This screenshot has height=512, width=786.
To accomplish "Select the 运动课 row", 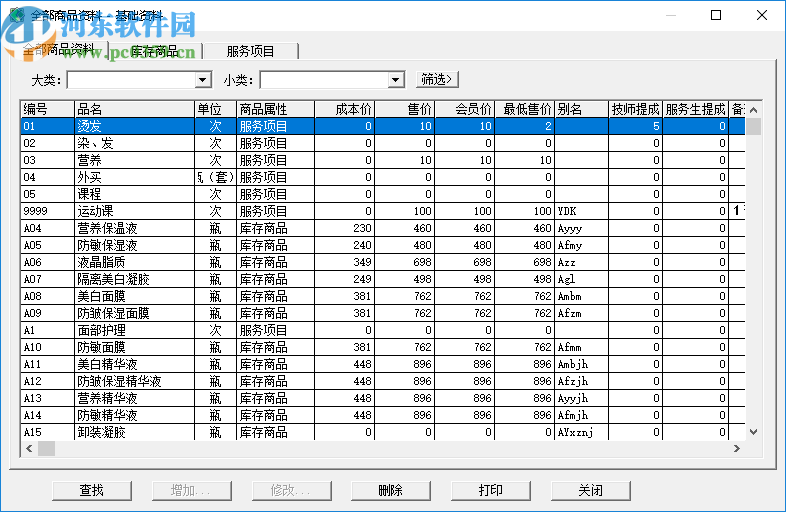I will pyautogui.click(x=383, y=211).
